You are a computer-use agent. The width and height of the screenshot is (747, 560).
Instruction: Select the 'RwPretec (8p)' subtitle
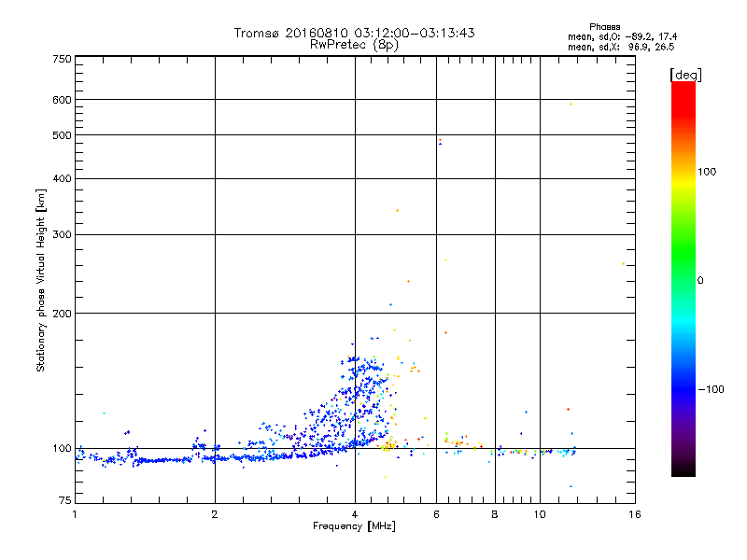354,45
